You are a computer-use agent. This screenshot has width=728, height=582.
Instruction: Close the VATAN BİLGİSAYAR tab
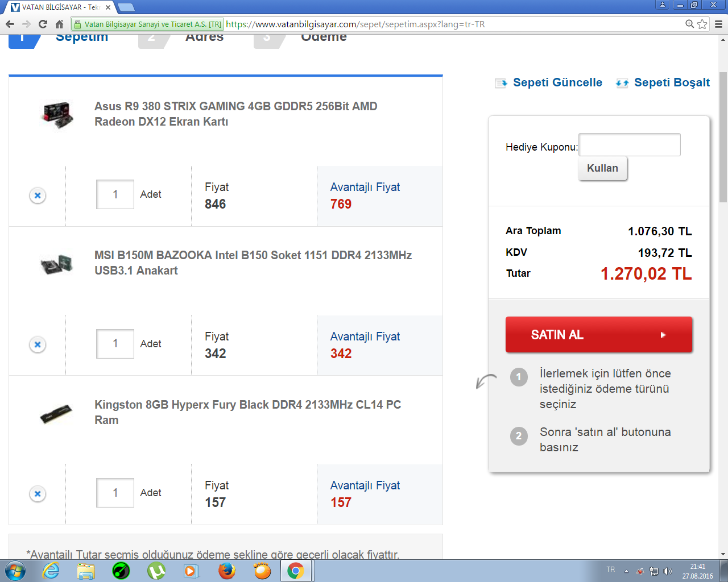(x=108, y=7)
